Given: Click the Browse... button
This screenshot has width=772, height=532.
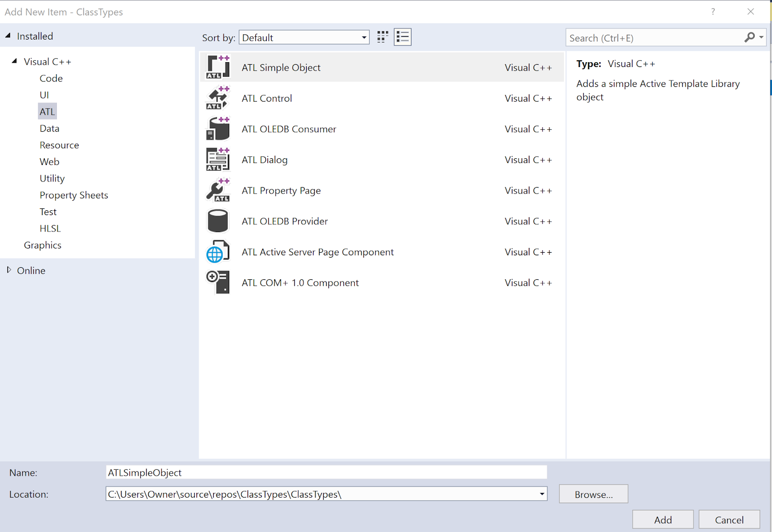Looking at the screenshot, I should tap(593, 494).
